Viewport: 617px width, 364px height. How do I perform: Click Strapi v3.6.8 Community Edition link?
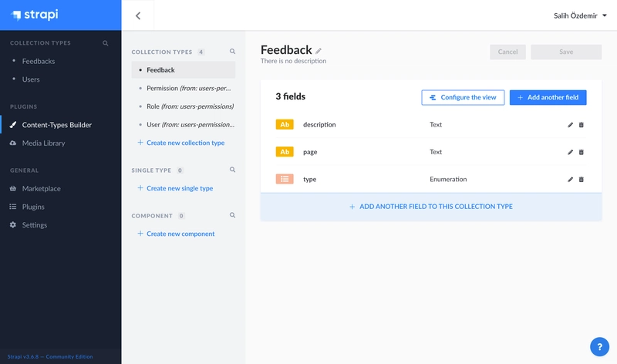(x=50, y=356)
